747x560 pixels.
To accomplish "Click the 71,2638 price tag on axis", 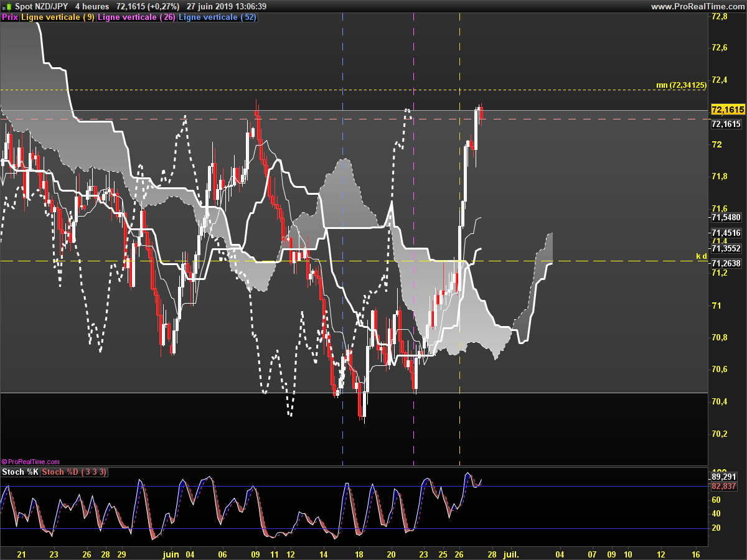I will point(726,263).
